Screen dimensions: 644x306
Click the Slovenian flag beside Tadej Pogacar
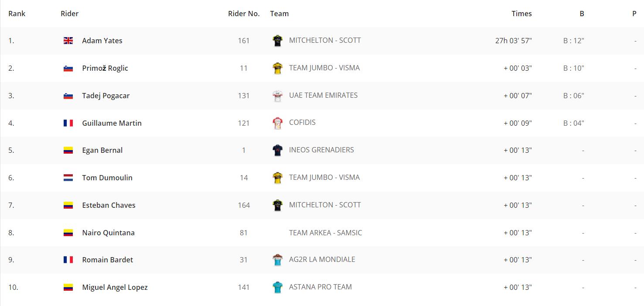[x=68, y=96]
